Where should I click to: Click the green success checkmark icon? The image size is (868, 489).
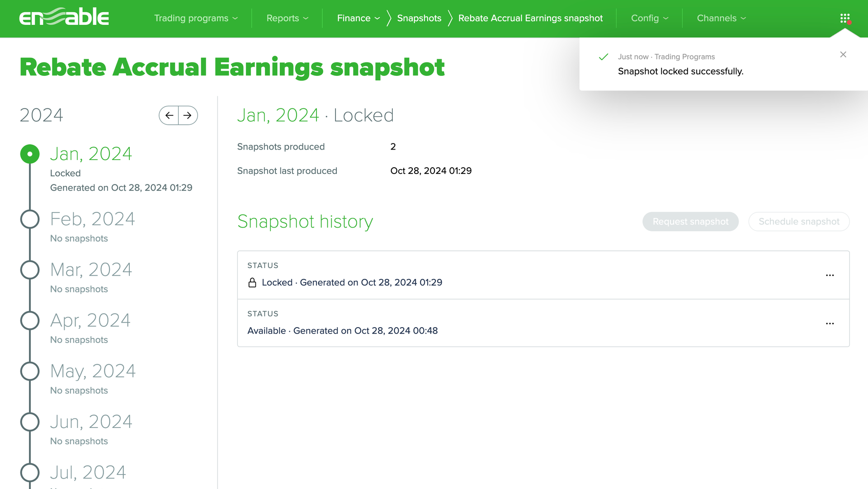[x=603, y=57]
